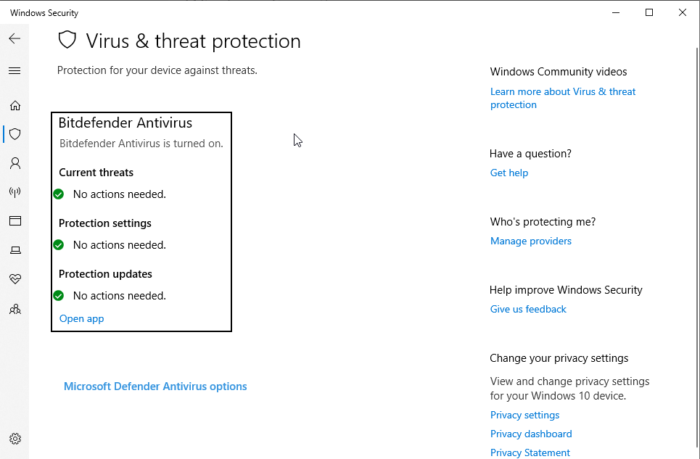Open App & browser control icon
This screenshot has height=459, width=700.
coord(14,221)
